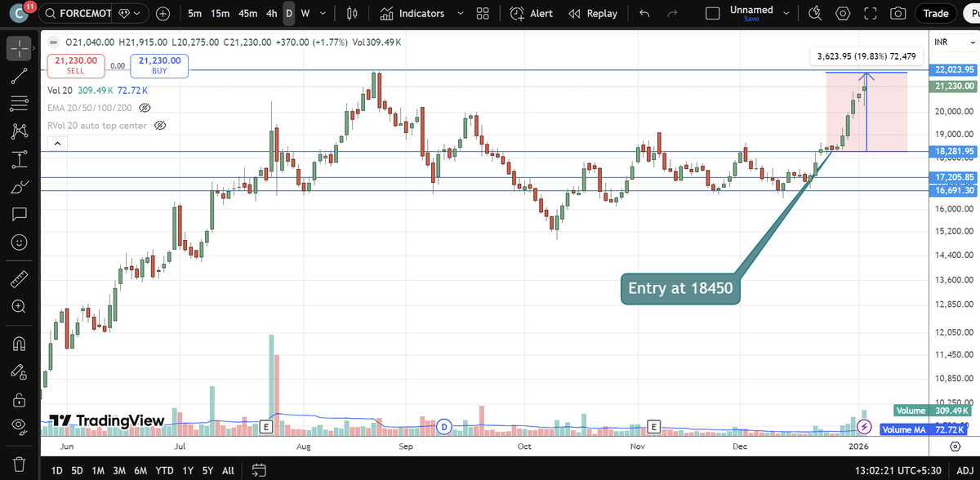Open the Indicators dialog

pos(412,14)
